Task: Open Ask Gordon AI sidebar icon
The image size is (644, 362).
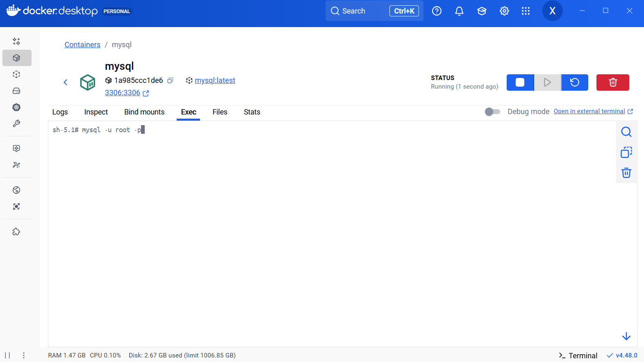Action: (16, 41)
